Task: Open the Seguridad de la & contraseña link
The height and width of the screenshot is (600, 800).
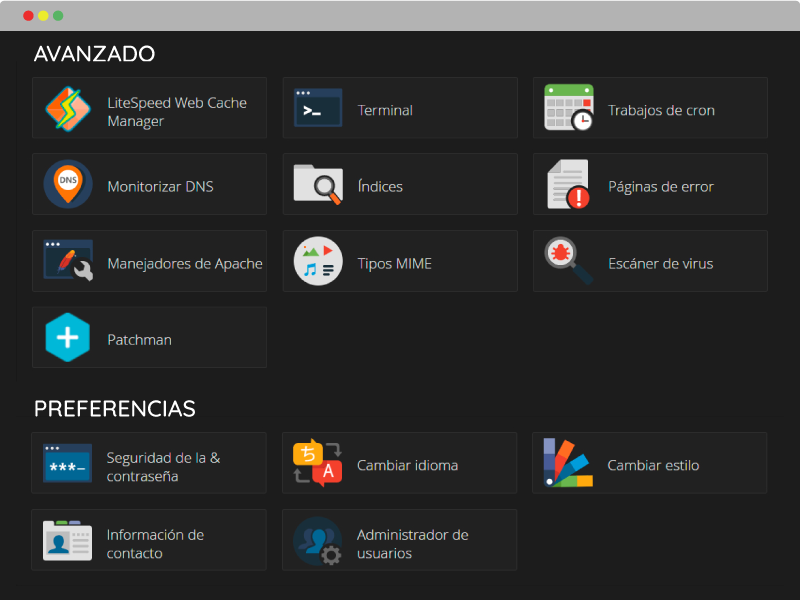Action: coord(163,467)
